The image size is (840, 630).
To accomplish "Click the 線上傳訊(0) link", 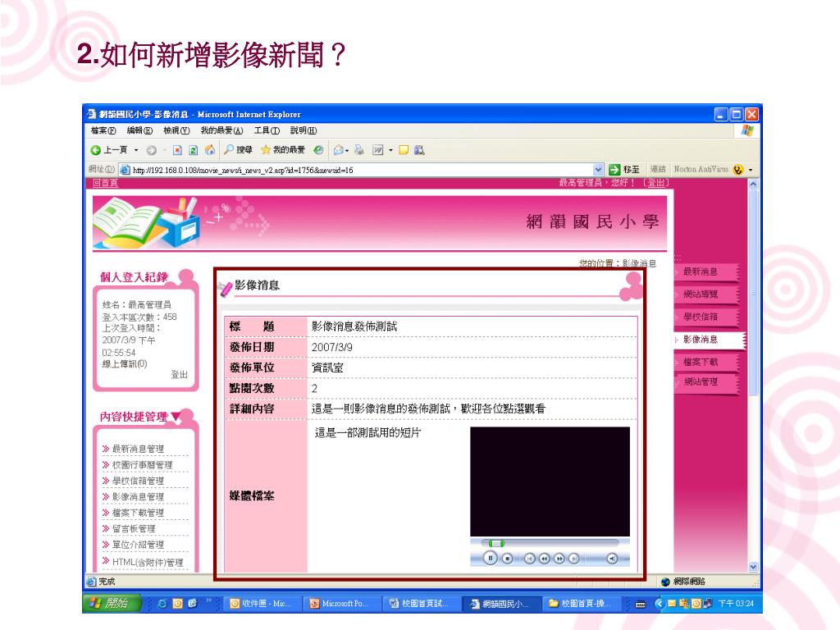I will pos(125,363).
